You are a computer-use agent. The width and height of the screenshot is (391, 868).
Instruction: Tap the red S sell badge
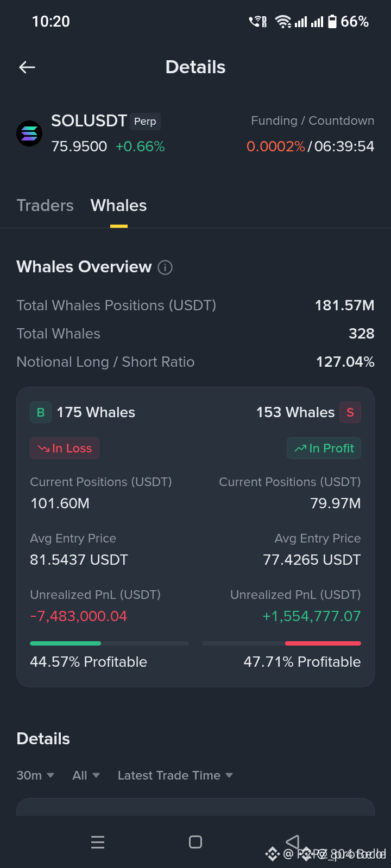[350, 412]
